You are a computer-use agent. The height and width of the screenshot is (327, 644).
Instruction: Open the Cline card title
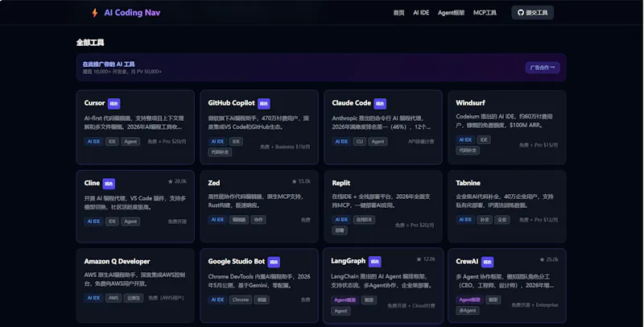[x=92, y=183]
